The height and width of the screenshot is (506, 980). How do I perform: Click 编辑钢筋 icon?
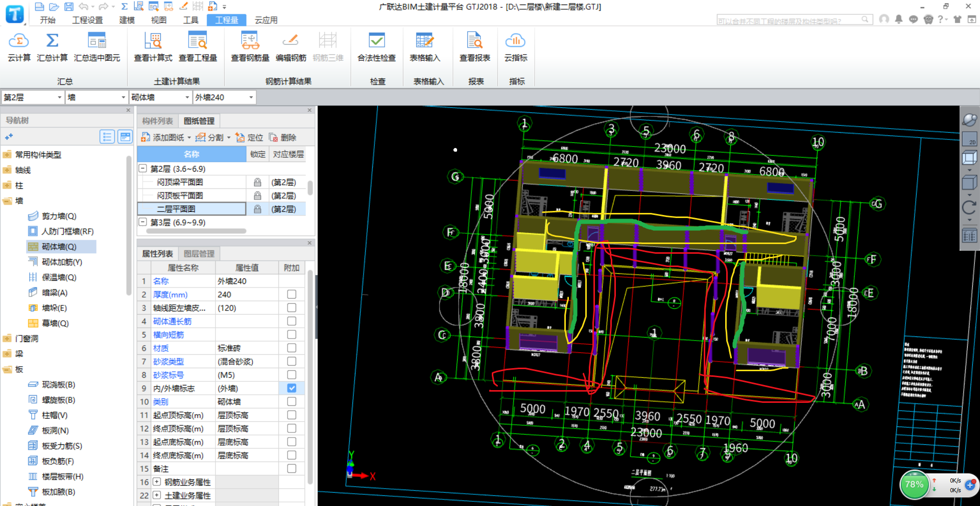pos(291,41)
